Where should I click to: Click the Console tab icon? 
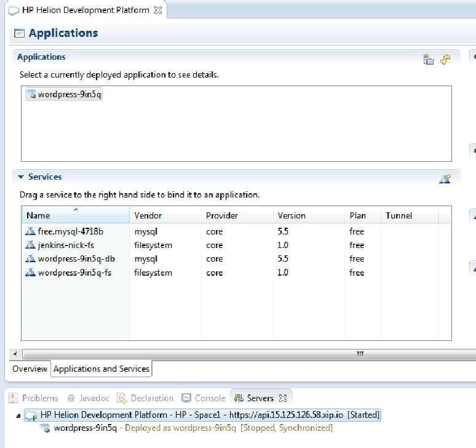(186, 398)
